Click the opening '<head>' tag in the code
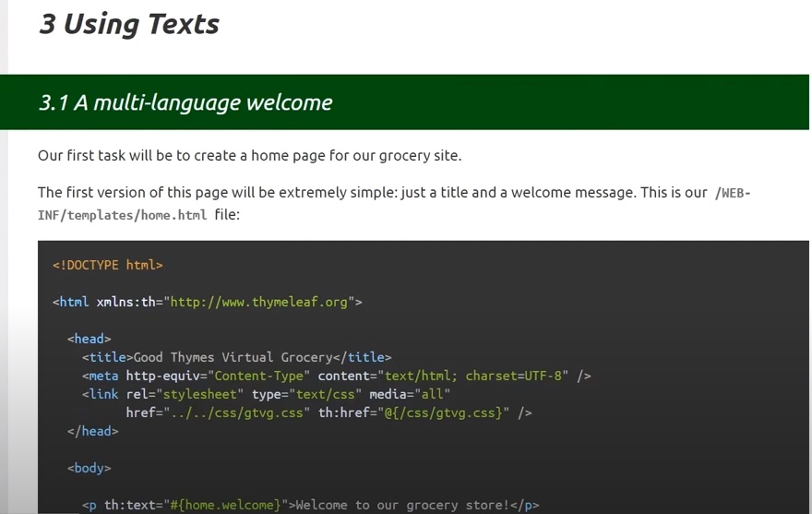 click(90, 339)
